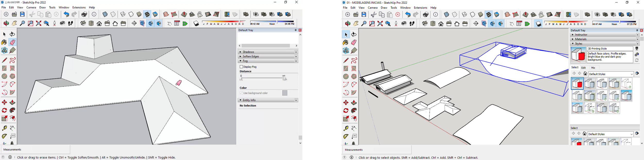Select the Paint Bucket tool in left window
This screenshot has width=644, height=160.
click(x=4, y=42)
